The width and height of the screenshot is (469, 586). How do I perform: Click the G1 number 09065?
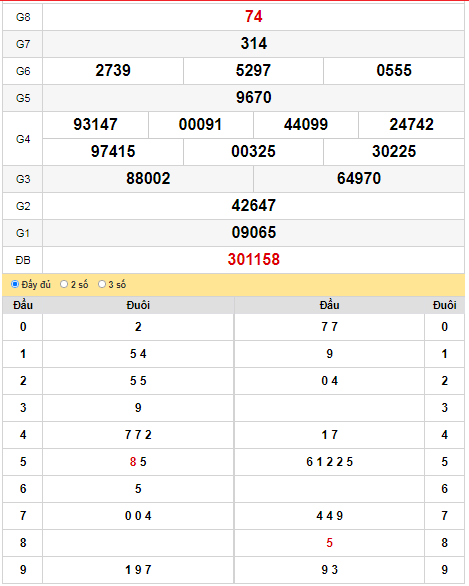254,232
